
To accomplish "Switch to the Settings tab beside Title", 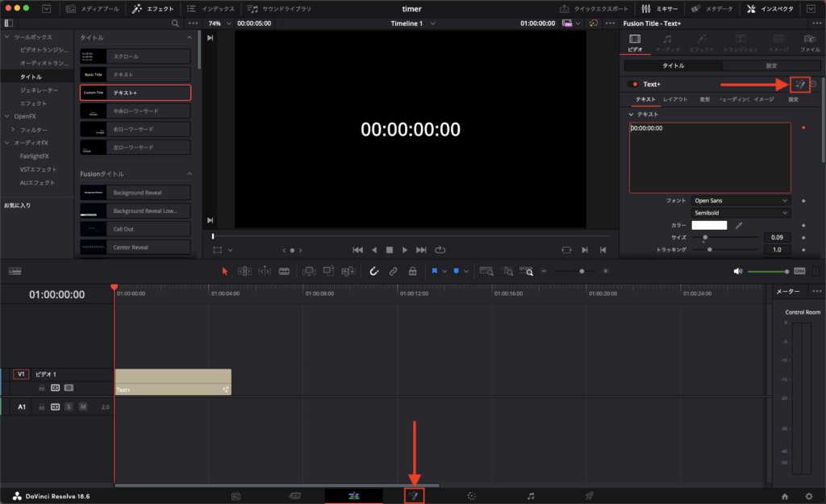I will 771,65.
